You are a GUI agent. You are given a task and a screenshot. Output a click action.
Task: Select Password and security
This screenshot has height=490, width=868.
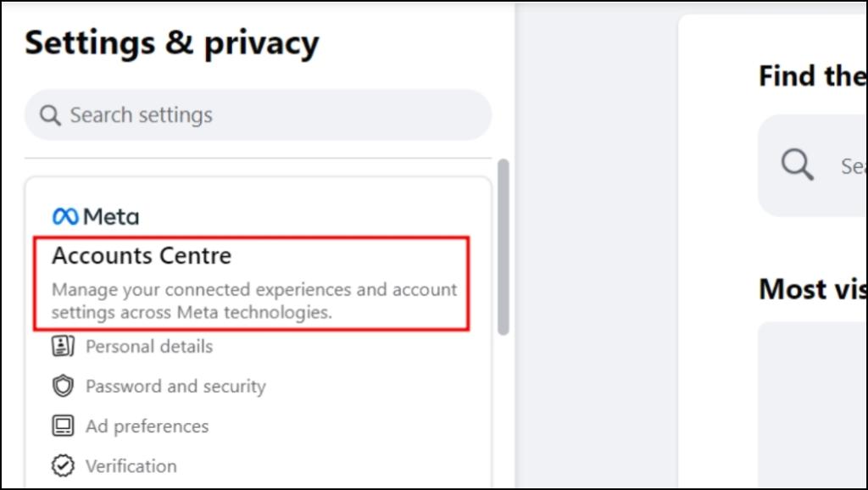175,386
